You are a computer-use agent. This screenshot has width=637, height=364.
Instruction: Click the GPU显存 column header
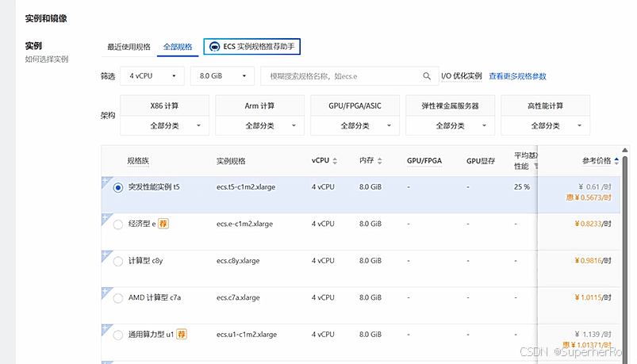pyautogui.click(x=481, y=161)
